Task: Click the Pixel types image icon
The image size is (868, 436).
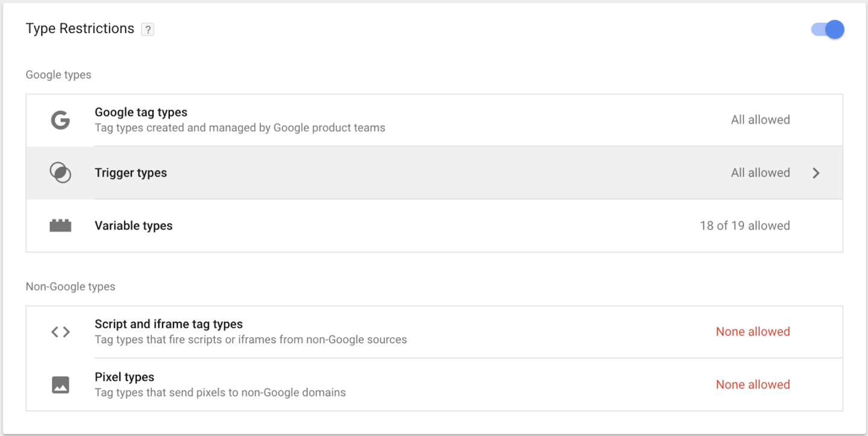Action: [x=60, y=385]
